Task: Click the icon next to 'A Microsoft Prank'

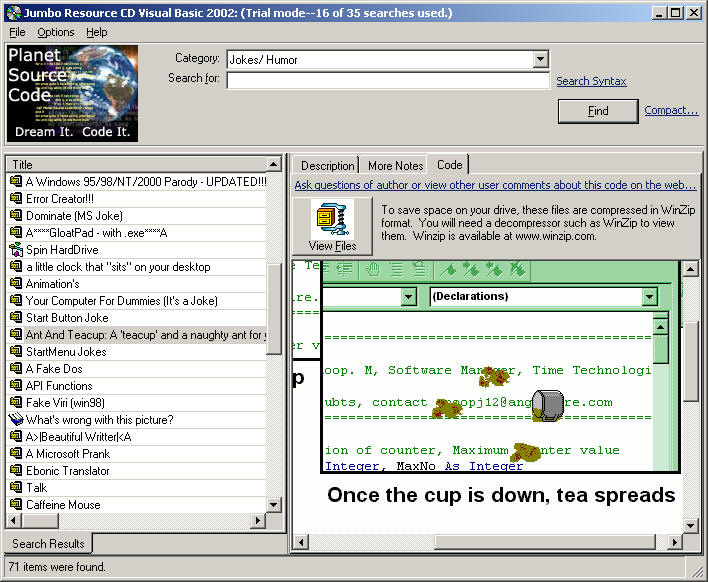Action: tap(16, 453)
